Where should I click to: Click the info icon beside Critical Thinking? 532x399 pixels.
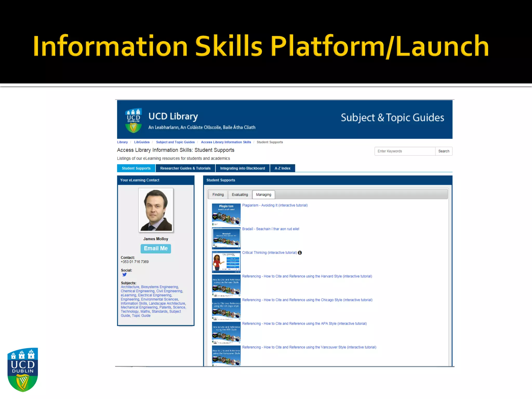point(300,253)
